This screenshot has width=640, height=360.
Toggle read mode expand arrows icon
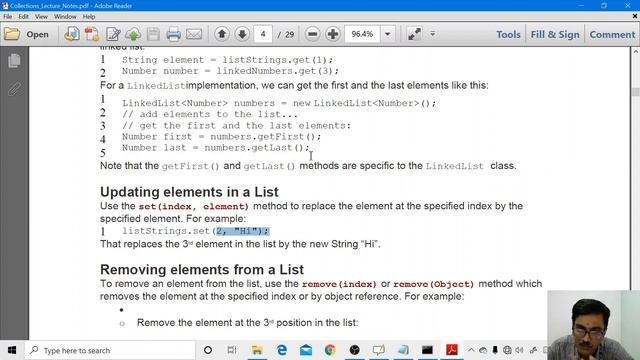(x=414, y=34)
